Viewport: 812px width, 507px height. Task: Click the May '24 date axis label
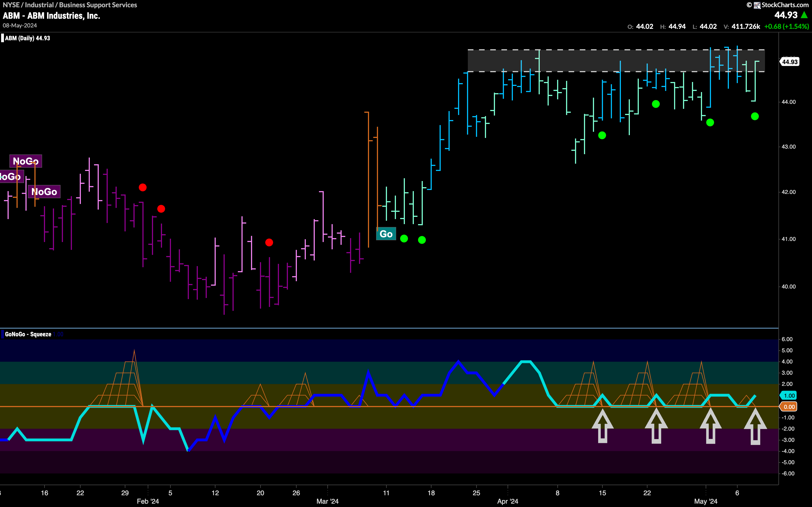(x=706, y=501)
